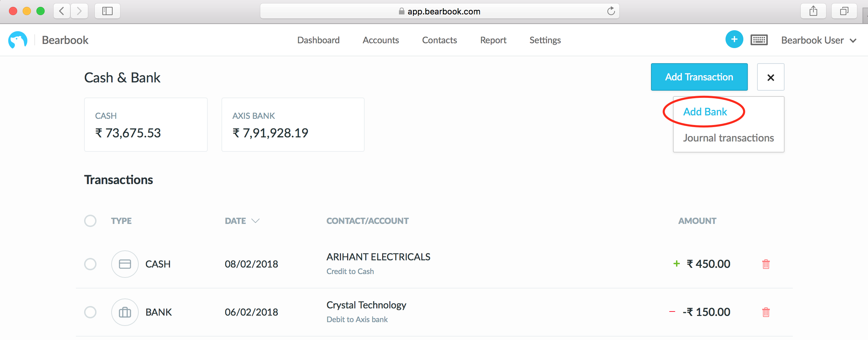Delete the Arihant Electricals transaction
The width and height of the screenshot is (868, 340).
point(766,264)
